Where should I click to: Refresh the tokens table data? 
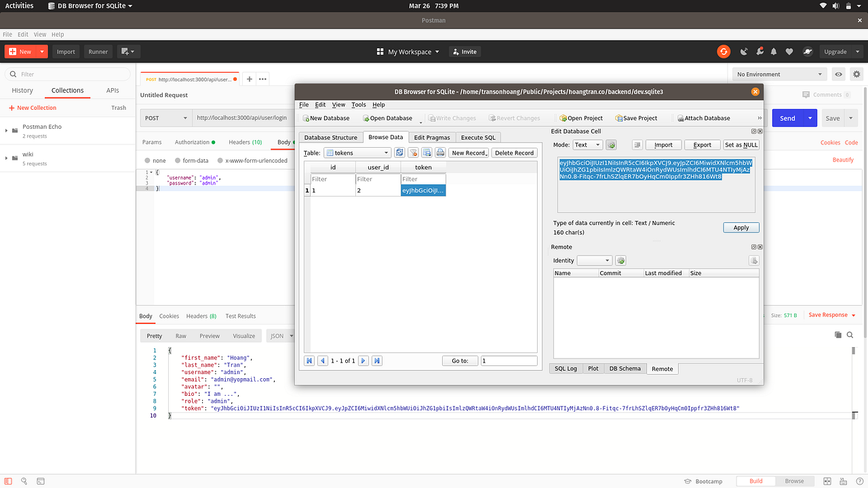(x=399, y=152)
